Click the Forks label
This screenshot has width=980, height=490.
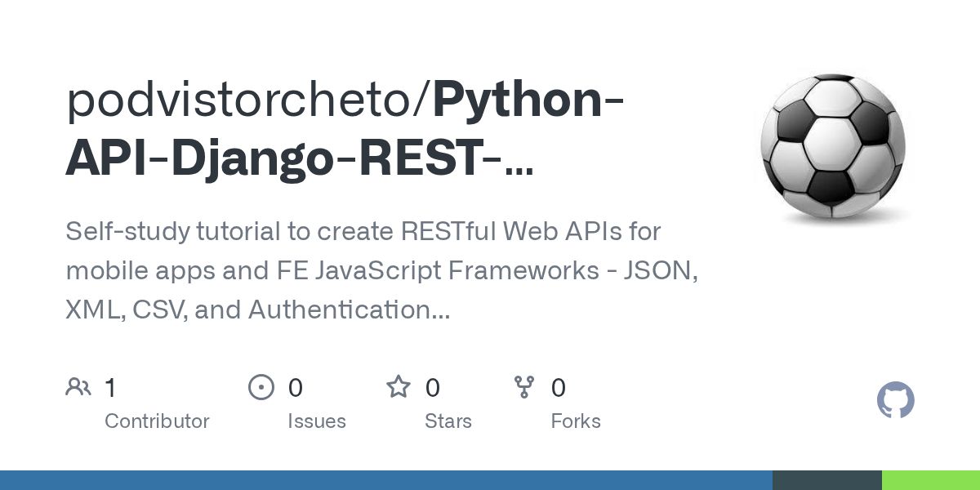pos(576,421)
